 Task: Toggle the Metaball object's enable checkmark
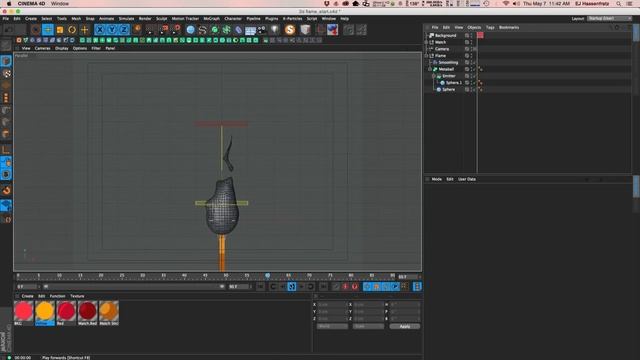pyautogui.click(x=474, y=69)
